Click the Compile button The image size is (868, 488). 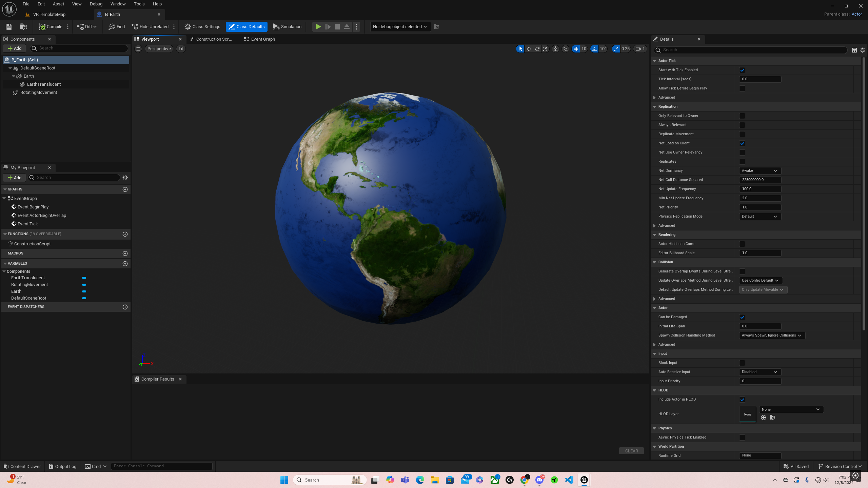pyautogui.click(x=51, y=26)
